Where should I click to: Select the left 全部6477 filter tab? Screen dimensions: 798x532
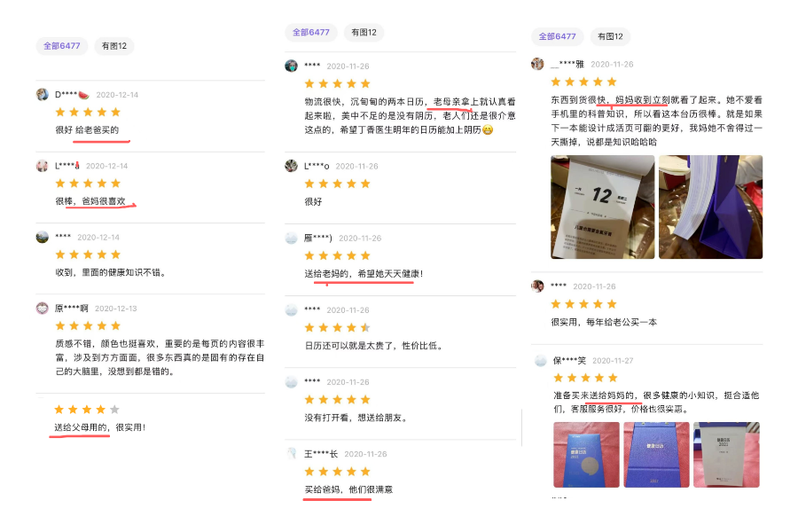tap(61, 46)
